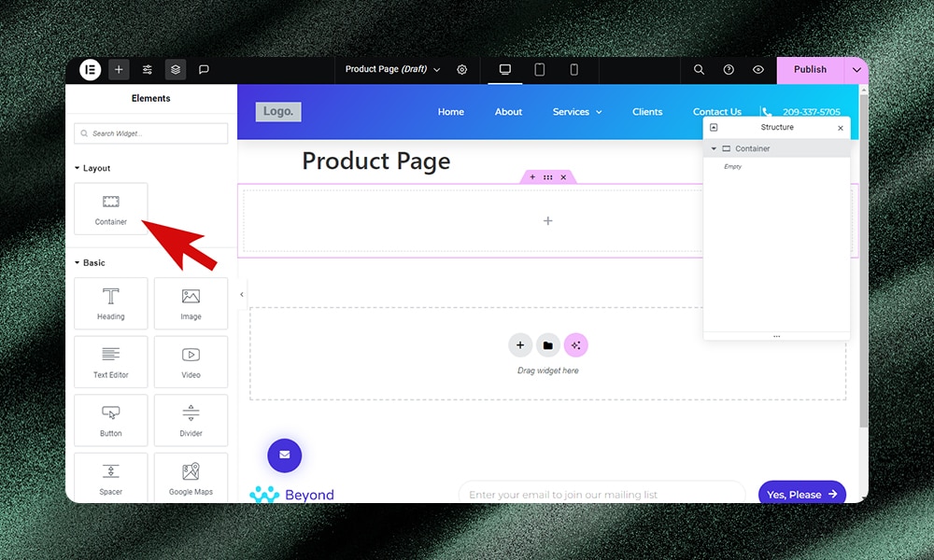
Task: Click the Search Widget input field
Action: click(151, 133)
